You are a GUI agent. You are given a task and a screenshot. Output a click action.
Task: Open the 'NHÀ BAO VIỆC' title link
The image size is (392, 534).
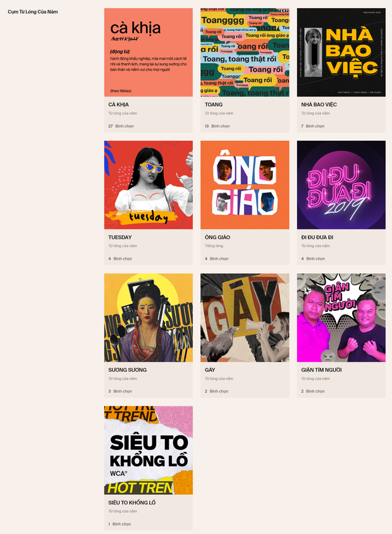[x=319, y=104]
